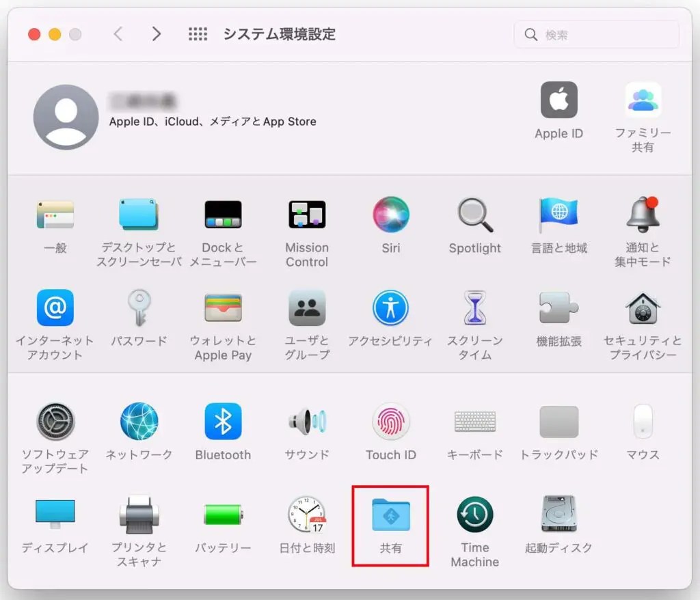This screenshot has width=700, height=600.
Task: Close the System Preferences window
Action: pos(34,34)
